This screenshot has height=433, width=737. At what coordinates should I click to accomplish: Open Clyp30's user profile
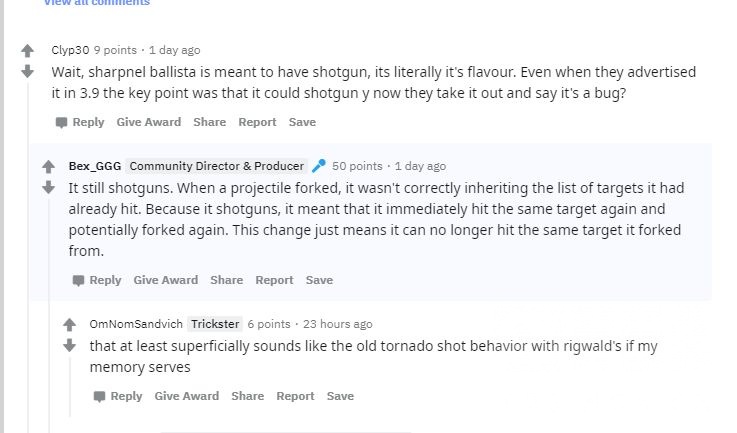click(x=70, y=50)
